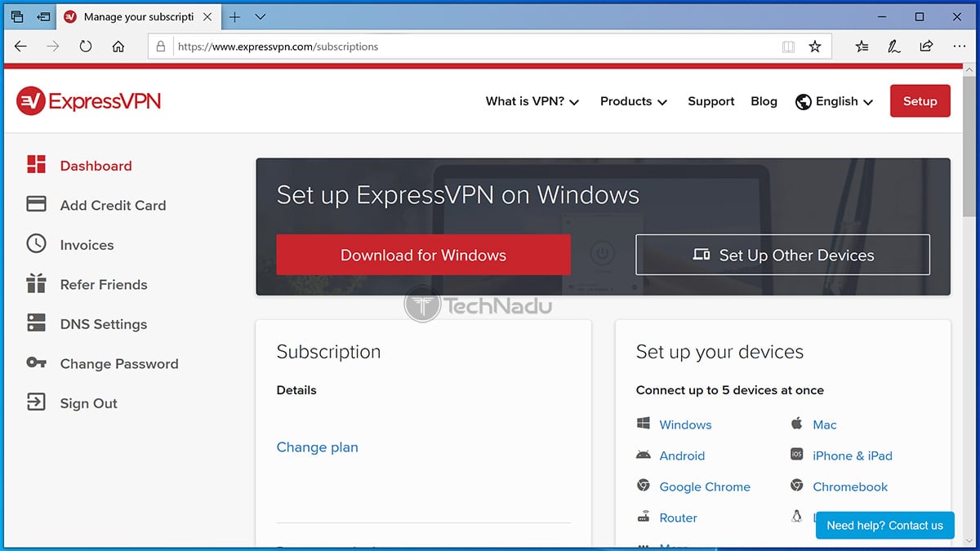Click the Apple logo icon beside Mac
The width and height of the screenshot is (980, 551).
point(796,423)
